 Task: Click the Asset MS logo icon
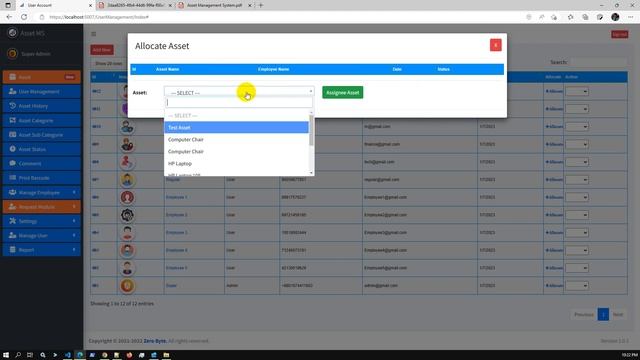(13, 33)
